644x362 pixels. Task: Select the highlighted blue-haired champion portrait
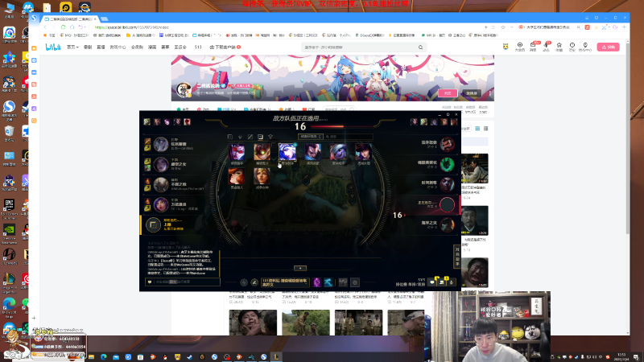pyautogui.click(x=287, y=152)
